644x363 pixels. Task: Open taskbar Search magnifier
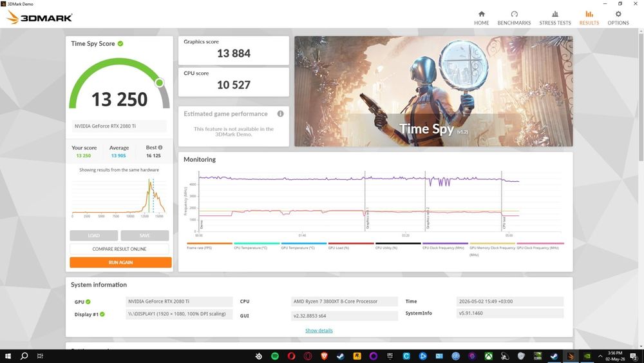click(24, 356)
